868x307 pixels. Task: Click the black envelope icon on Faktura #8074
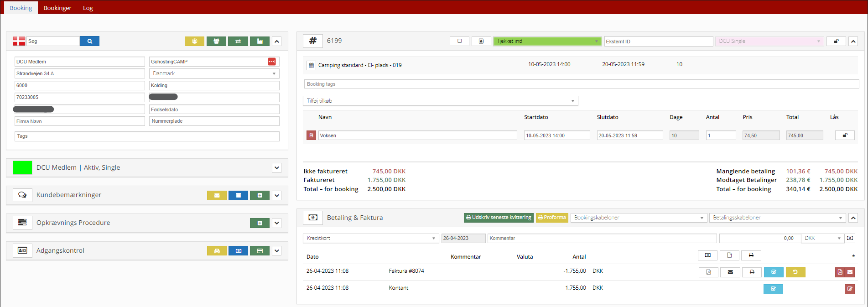click(x=730, y=272)
